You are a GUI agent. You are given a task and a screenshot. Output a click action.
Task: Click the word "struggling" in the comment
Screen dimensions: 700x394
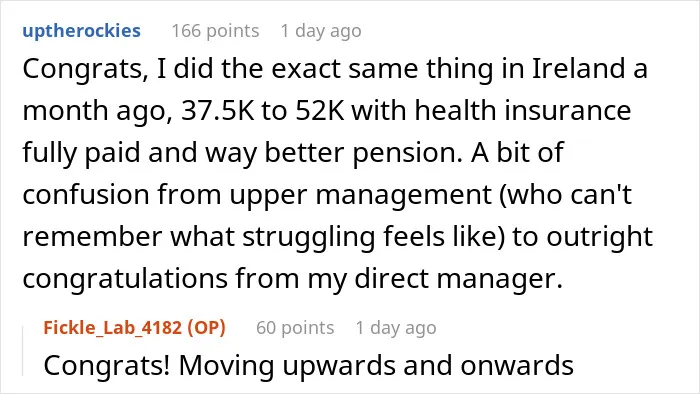pos(308,238)
